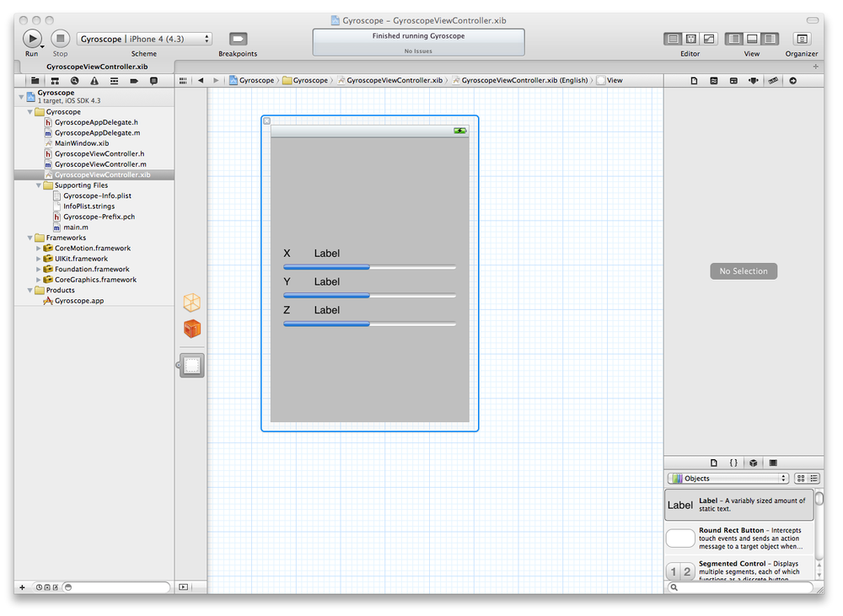
Task: Show the Code Snippet library
Action: (x=733, y=463)
